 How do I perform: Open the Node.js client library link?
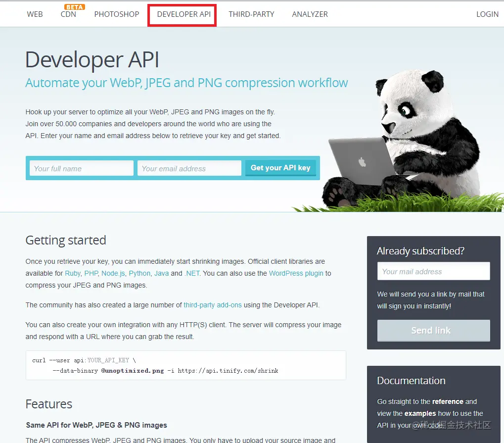(x=113, y=273)
